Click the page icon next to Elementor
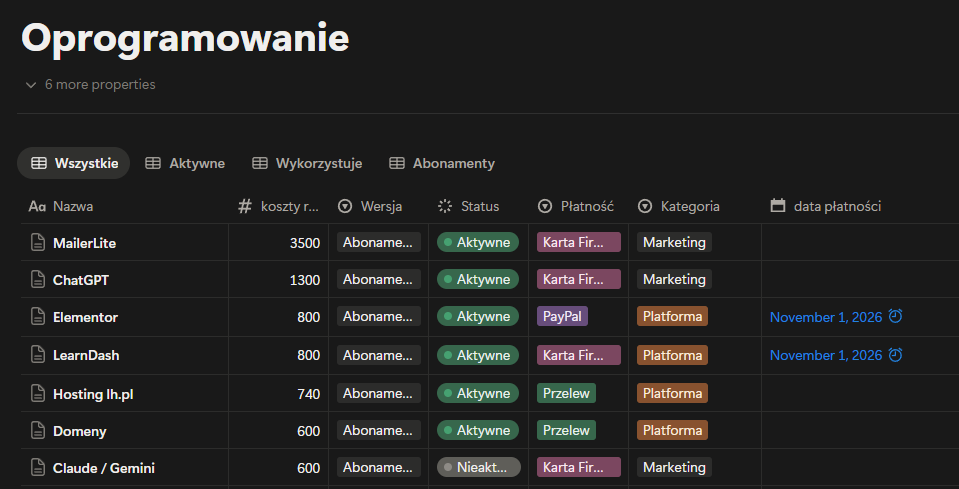959x489 pixels. pyautogui.click(x=38, y=317)
